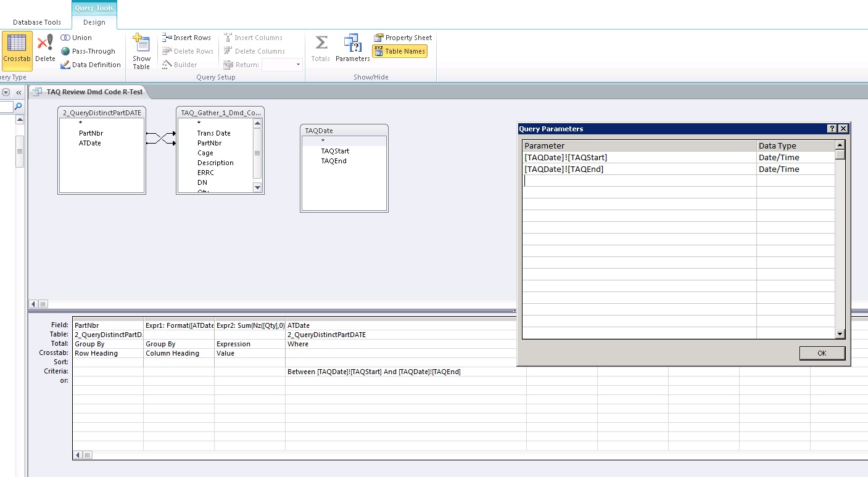
Task: Insert Rows into the query grid
Action: point(186,38)
